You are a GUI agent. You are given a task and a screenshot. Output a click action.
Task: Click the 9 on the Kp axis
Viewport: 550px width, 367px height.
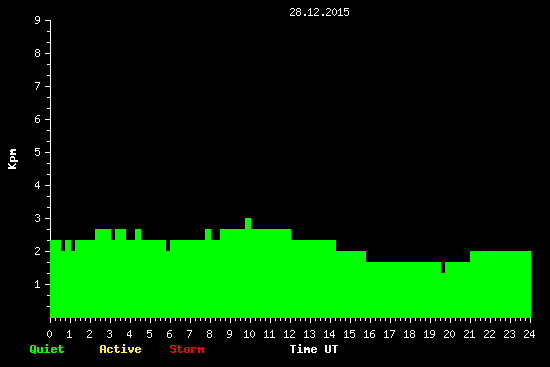tap(38, 20)
